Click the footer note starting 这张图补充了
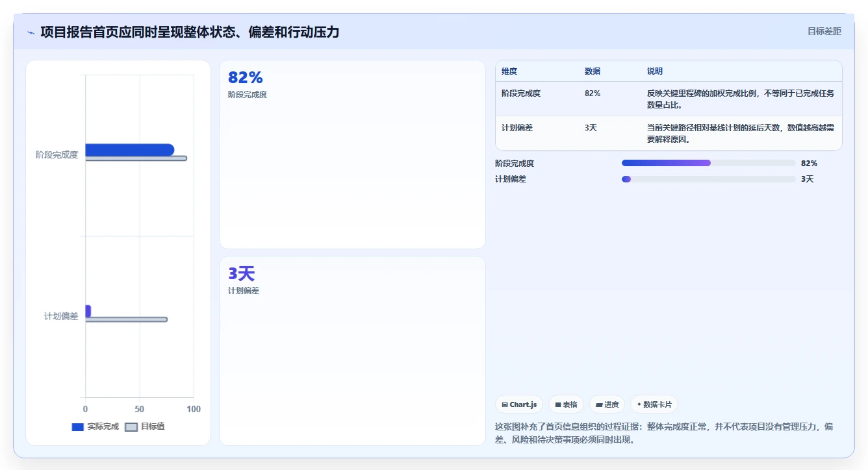The width and height of the screenshot is (868, 470). pos(664,433)
